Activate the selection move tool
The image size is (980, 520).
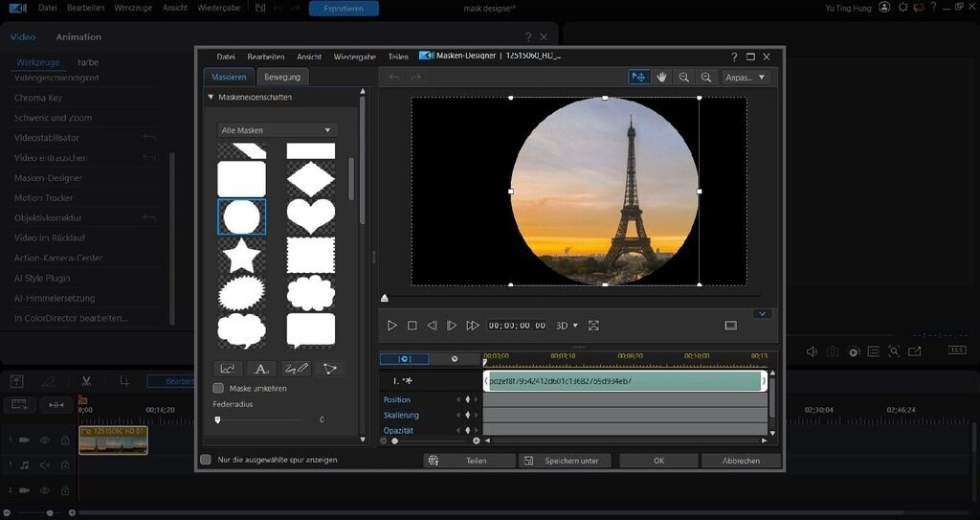coord(638,77)
